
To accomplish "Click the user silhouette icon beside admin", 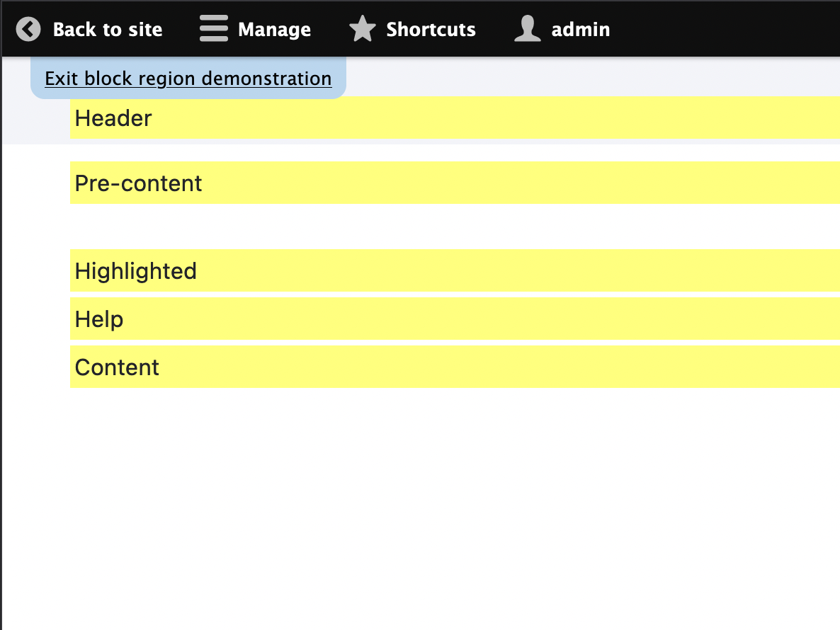I will (x=527, y=29).
